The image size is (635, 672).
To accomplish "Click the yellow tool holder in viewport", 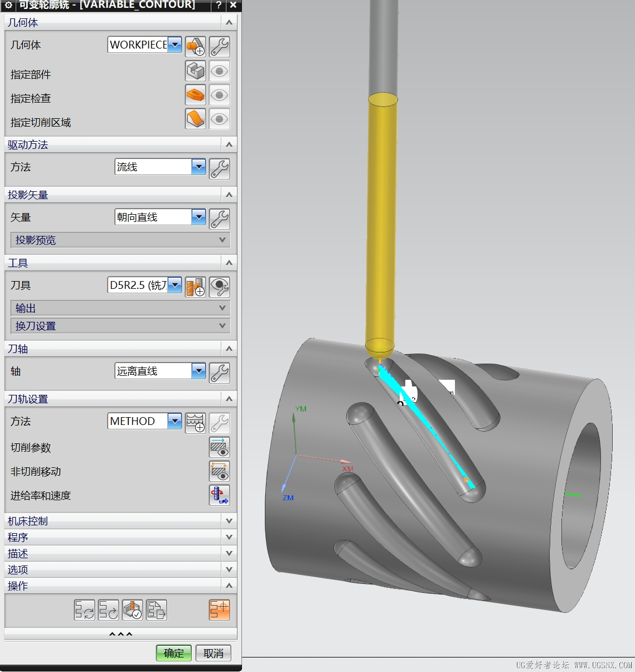I will (382, 223).
